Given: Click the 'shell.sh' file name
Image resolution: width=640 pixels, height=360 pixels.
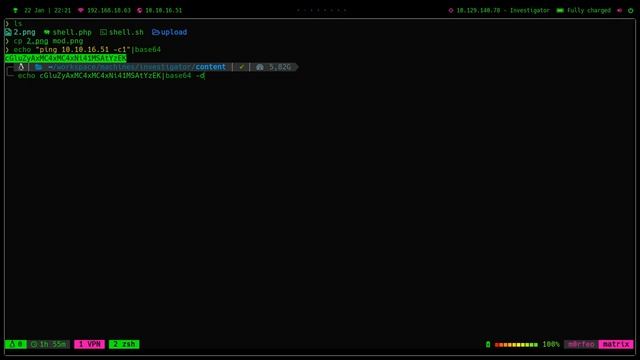Looking at the screenshot, I should [126, 32].
